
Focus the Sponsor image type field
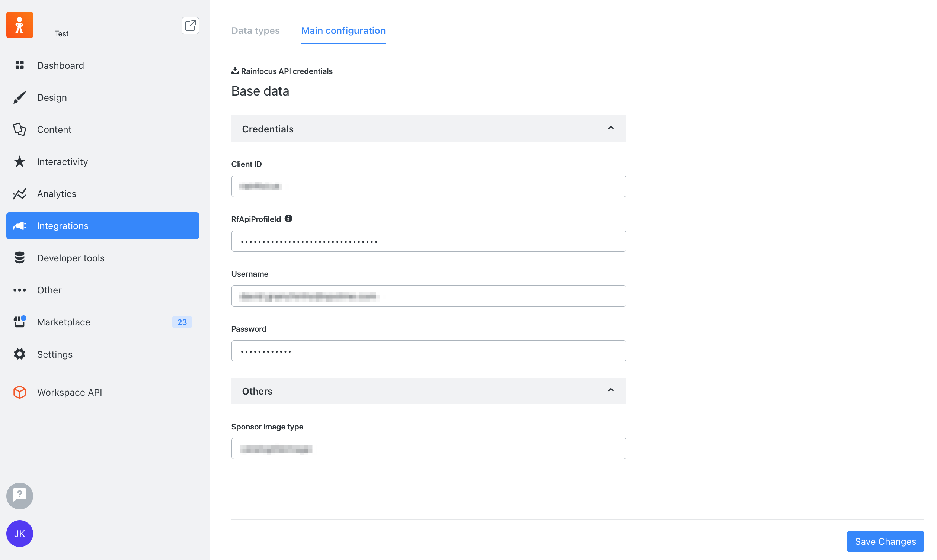coord(428,448)
